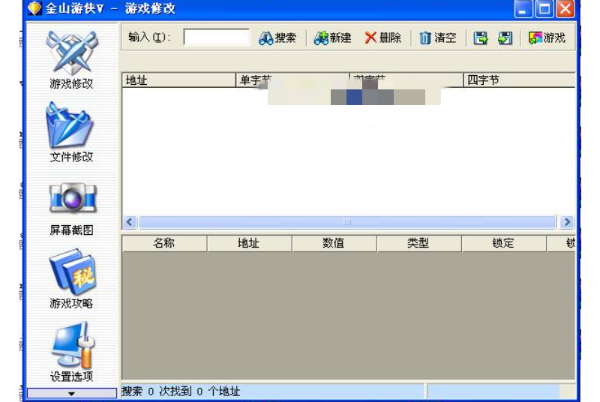Click the 地址 column header in results
The height and width of the screenshot is (402, 600).
pyautogui.click(x=179, y=80)
